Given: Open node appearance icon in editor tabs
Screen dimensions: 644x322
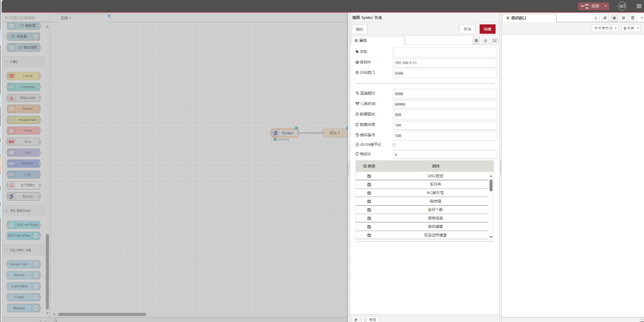Looking at the screenshot, I should 494,41.
